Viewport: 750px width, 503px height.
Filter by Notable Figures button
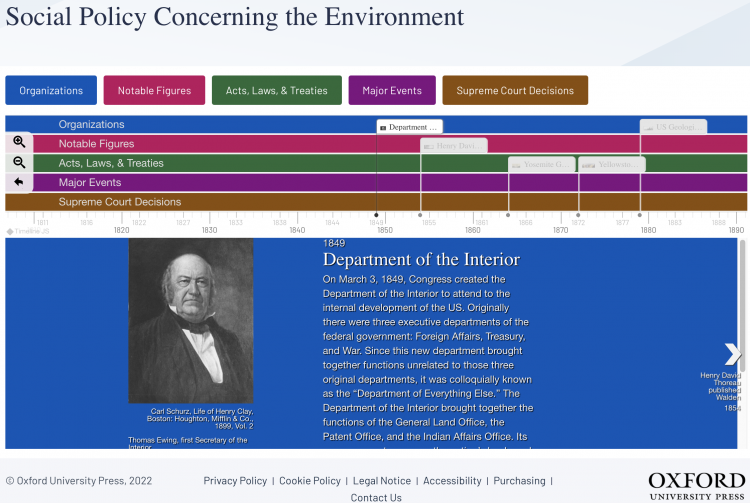coord(154,90)
